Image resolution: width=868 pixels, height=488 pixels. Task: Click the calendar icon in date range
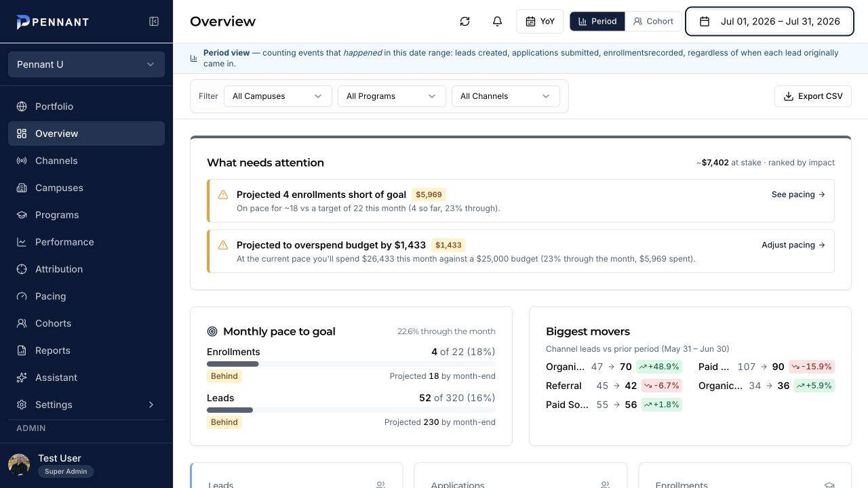click(705, 22)
